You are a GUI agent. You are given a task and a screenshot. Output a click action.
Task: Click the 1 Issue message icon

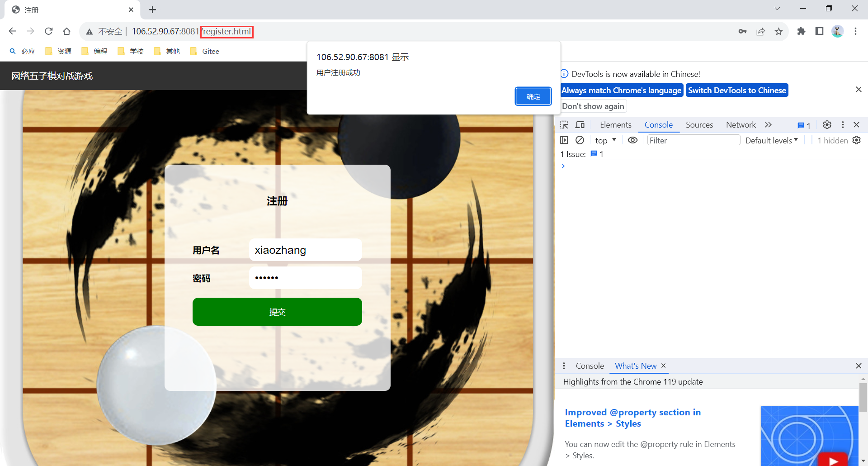(x=594, y=154)
